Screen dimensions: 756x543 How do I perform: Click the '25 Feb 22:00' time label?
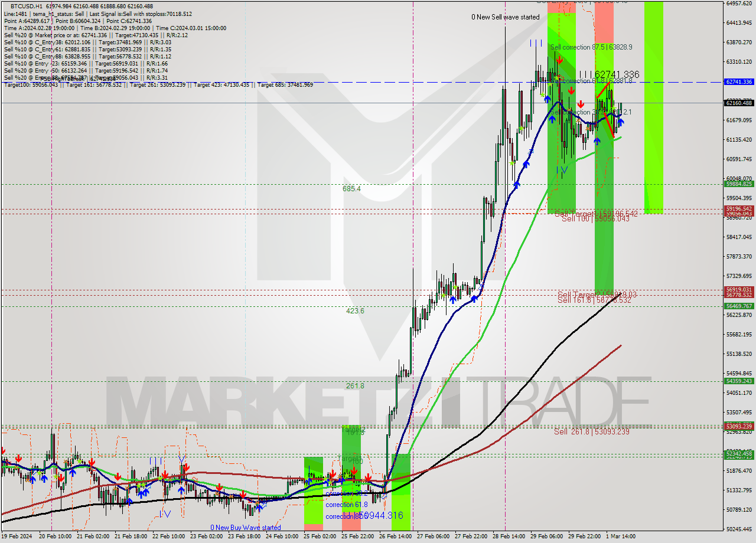click(x=358, y=537)
